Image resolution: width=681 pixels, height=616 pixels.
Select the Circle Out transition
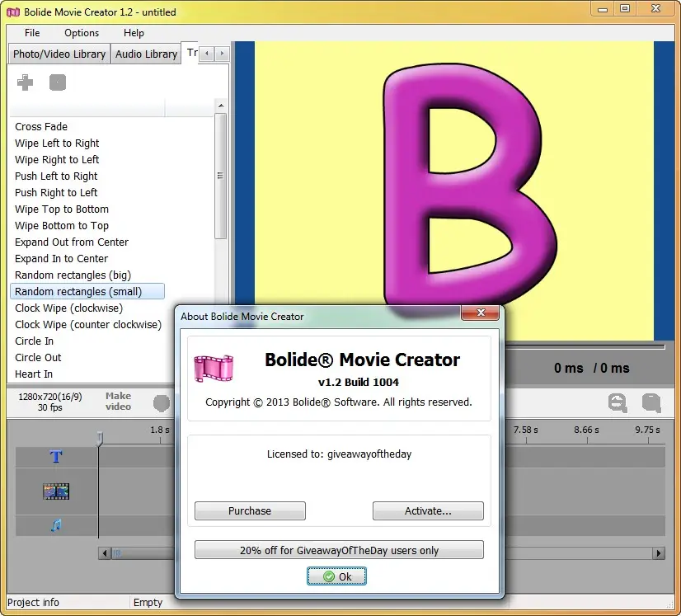coord(38,358)
